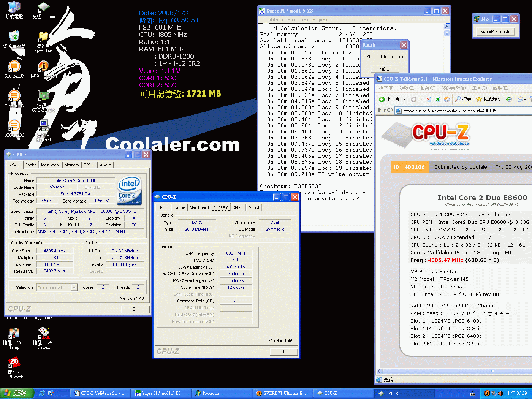Click the taskbar clock showing 03:59
Screen dimensions: 532x399
pos(516,393)
